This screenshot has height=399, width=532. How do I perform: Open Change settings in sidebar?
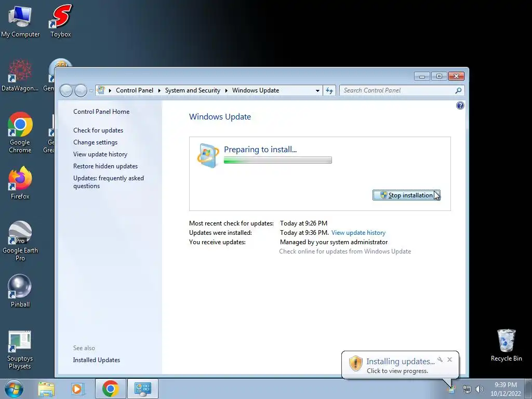[x=96, y=142]
